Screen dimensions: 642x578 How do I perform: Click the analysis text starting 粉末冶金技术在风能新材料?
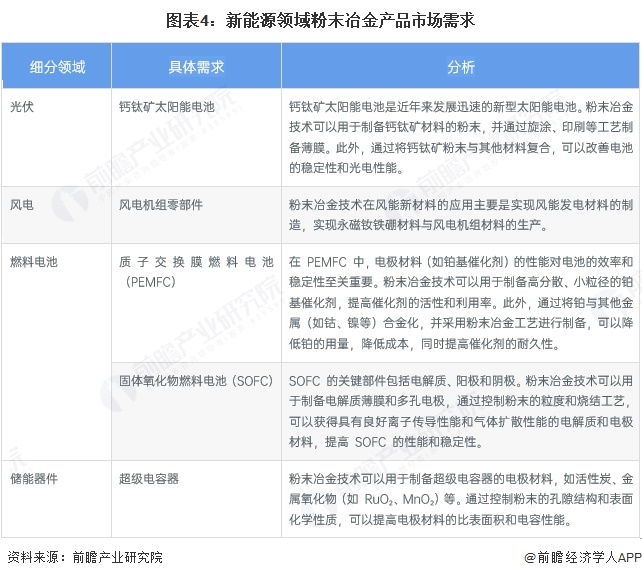pyautogui.click(x=461, y=215)
